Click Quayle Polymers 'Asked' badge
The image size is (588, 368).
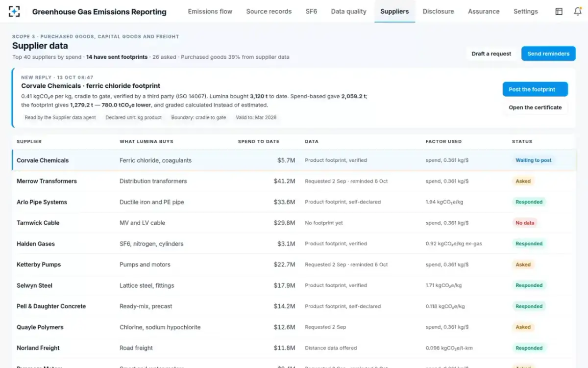pos(523,327)
